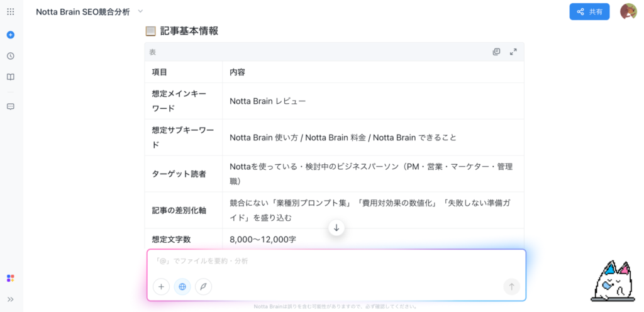Click the Notta Brain SEO競合分析 title
The height and width of the screenshot is (312, 644).
click(x=83, y=12)
